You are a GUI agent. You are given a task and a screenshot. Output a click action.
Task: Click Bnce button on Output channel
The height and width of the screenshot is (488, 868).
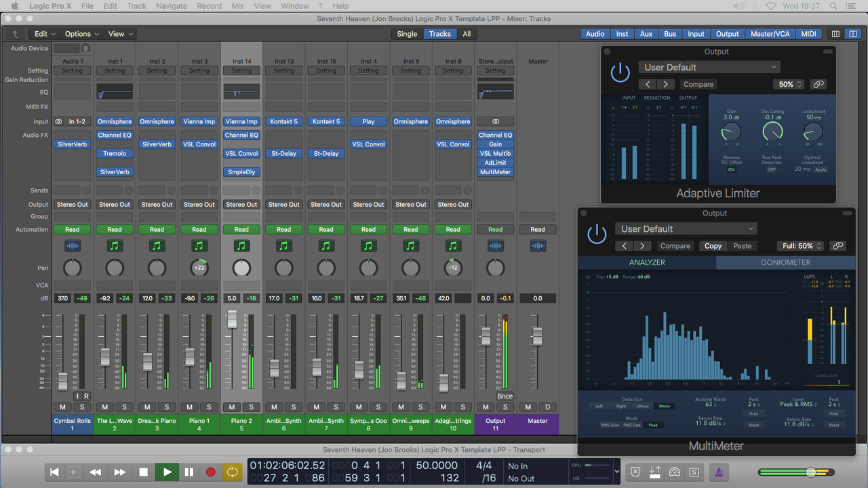(x=505, y=396)
